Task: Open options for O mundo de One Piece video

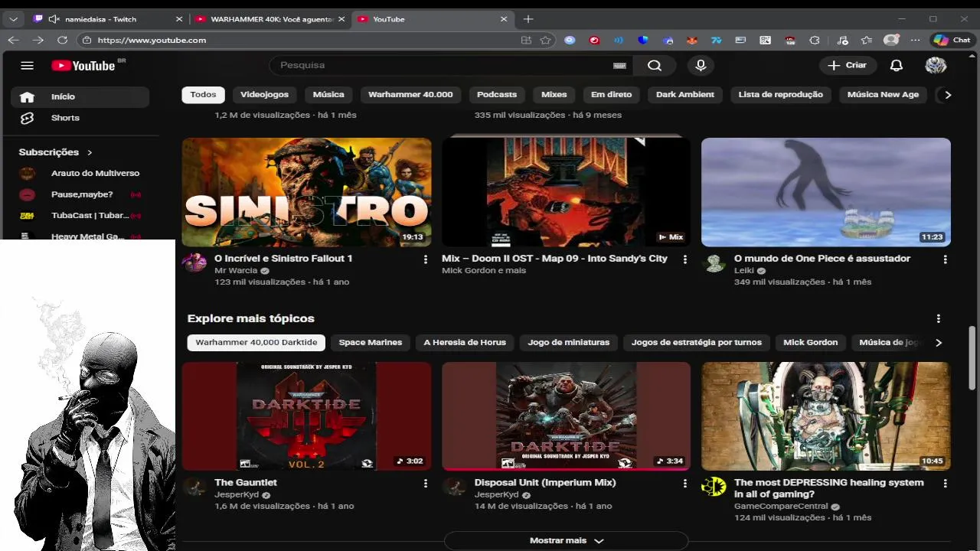Action: tap(945, 259)
